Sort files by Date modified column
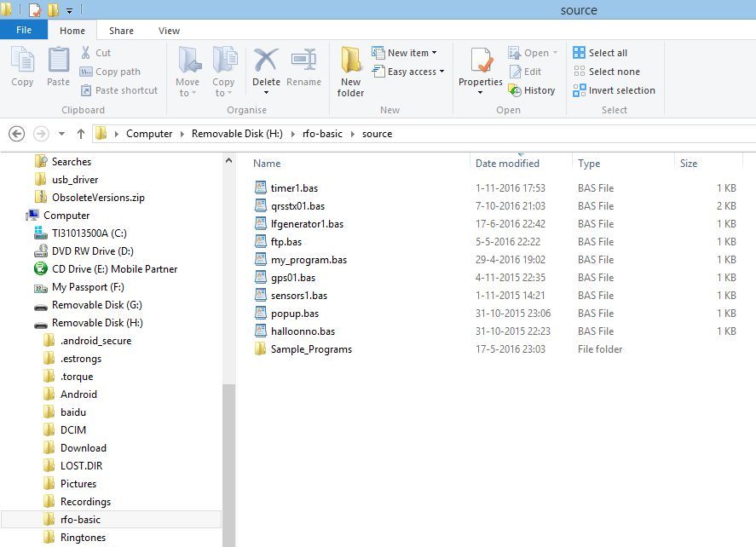The height and width of the screenshot is (547, 756). (507, 164)
